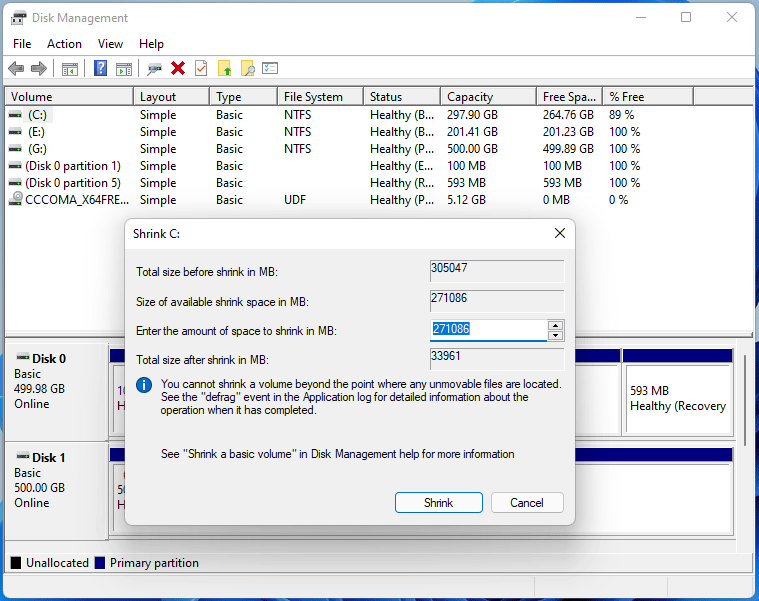Click the Disk 1 drive icon

click(x=23, y=456)
